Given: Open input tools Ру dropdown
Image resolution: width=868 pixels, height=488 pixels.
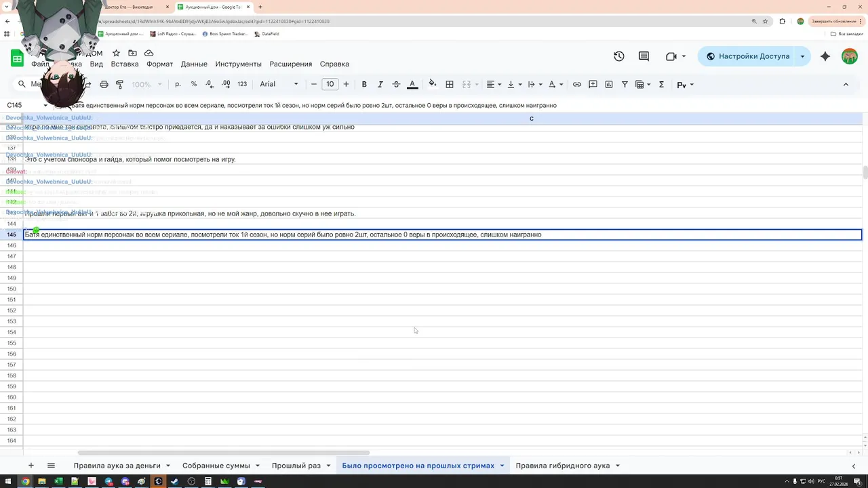Looking at the screenshot, I should click(x=685, y=84).
